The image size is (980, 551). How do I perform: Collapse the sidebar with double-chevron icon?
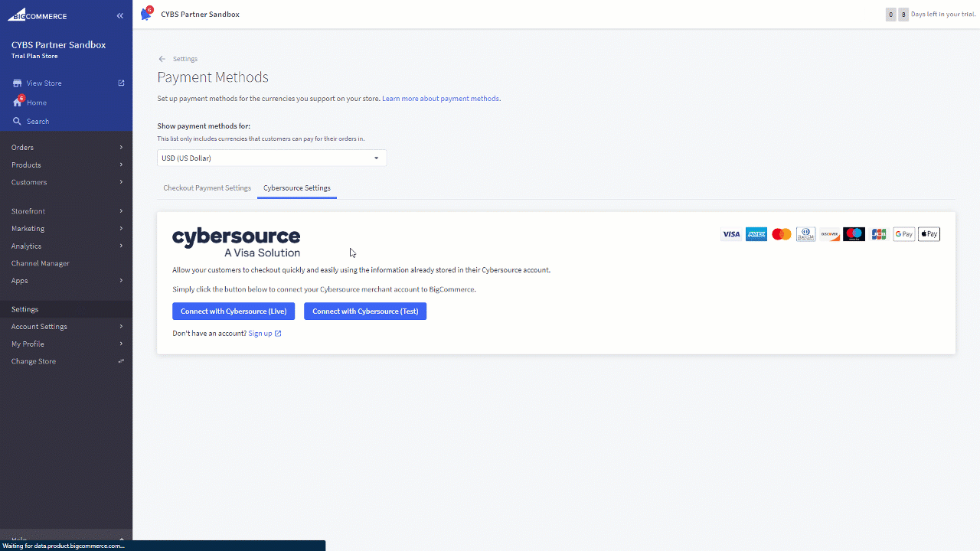click(x=120, y=15)
